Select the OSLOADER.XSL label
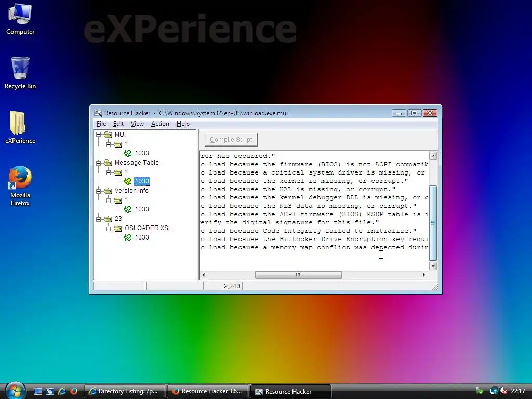Screen dimensions: 532x399 tap(148, 228)
